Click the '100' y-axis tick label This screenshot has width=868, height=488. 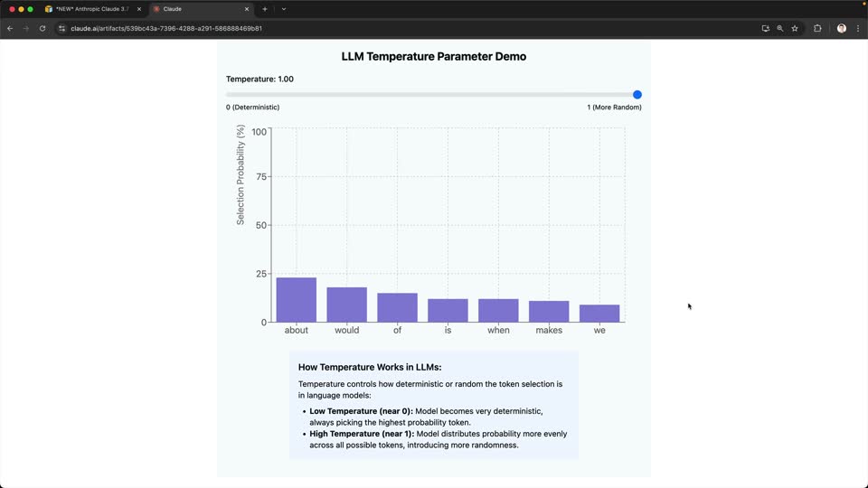[x=259, y=132]
